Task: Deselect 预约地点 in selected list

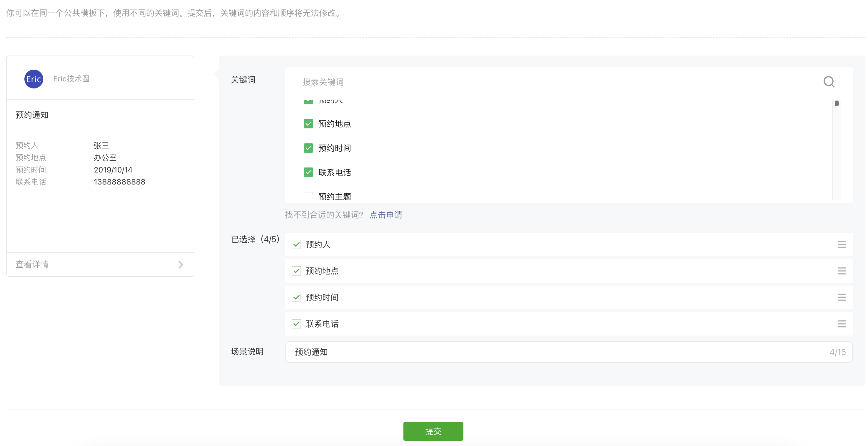Action: [x=296, y=271]
